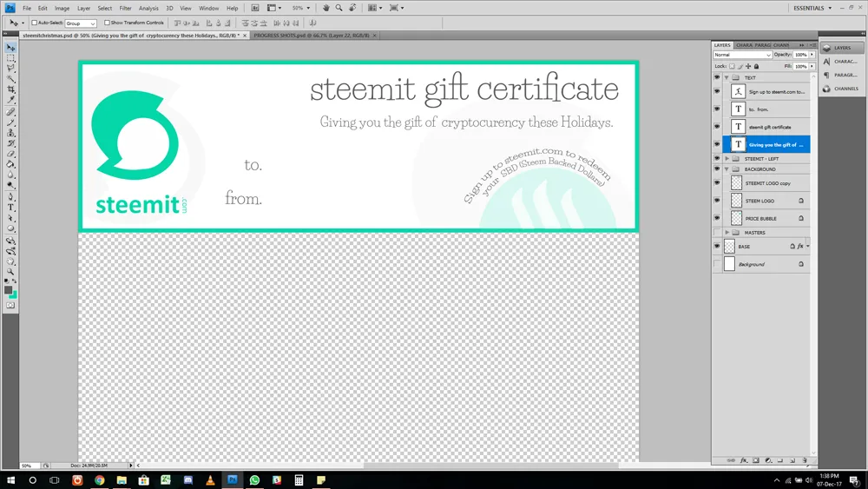Switch to the CHARA panel tab
This screenshot has width=868, height=489.
coord(744,45)
